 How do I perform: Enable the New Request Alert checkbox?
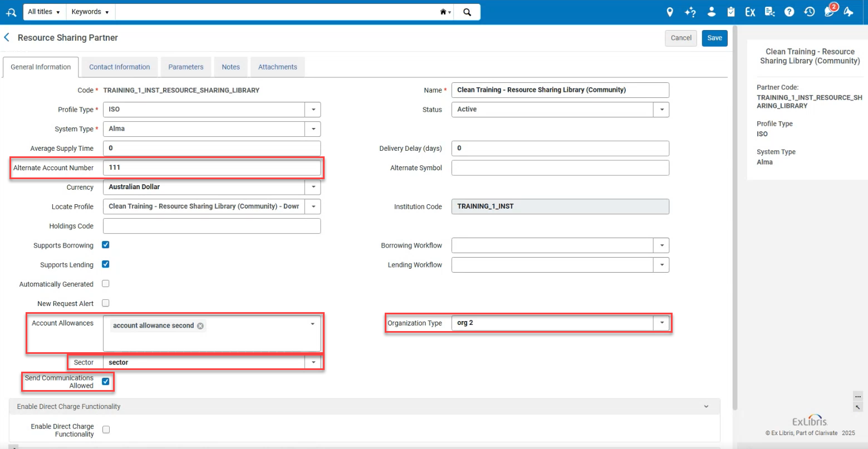106,303
